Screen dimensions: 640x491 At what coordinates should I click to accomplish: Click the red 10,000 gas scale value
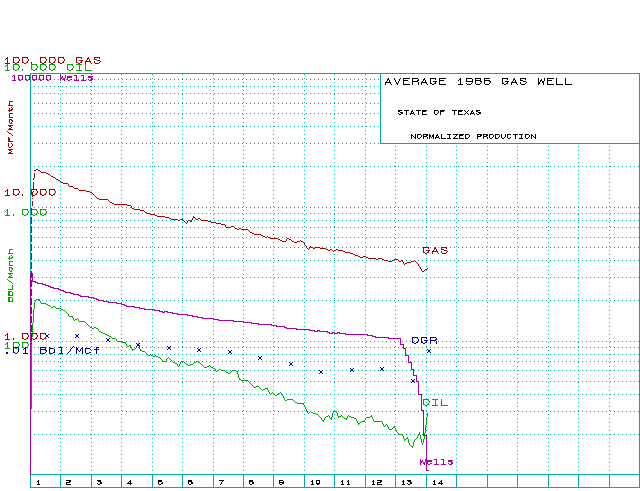tap(30, 192)
